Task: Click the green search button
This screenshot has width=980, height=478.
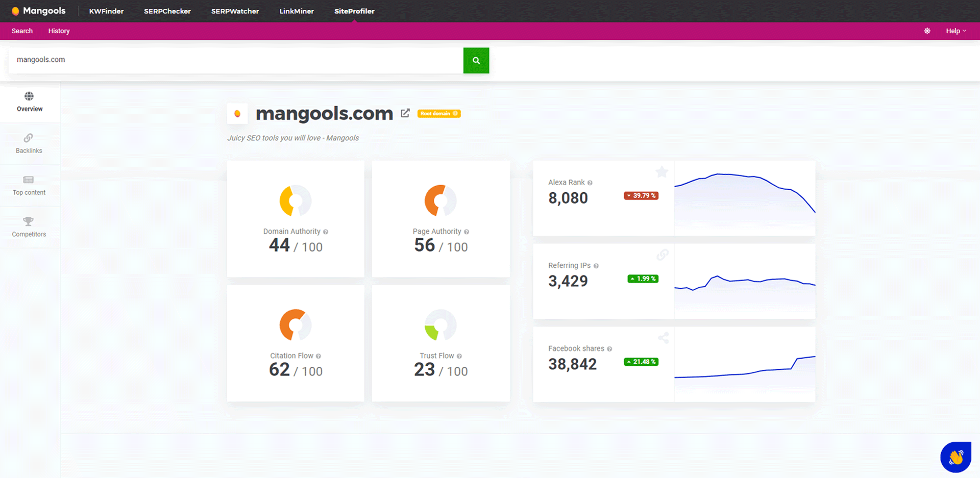Action: (476, 60)
